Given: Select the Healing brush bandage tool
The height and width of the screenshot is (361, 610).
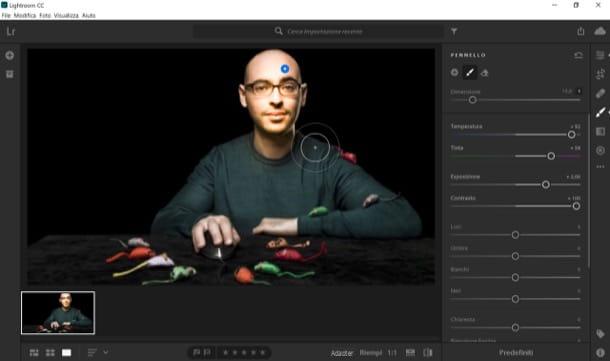Looking at the screenshot, I should pos(600,93).
